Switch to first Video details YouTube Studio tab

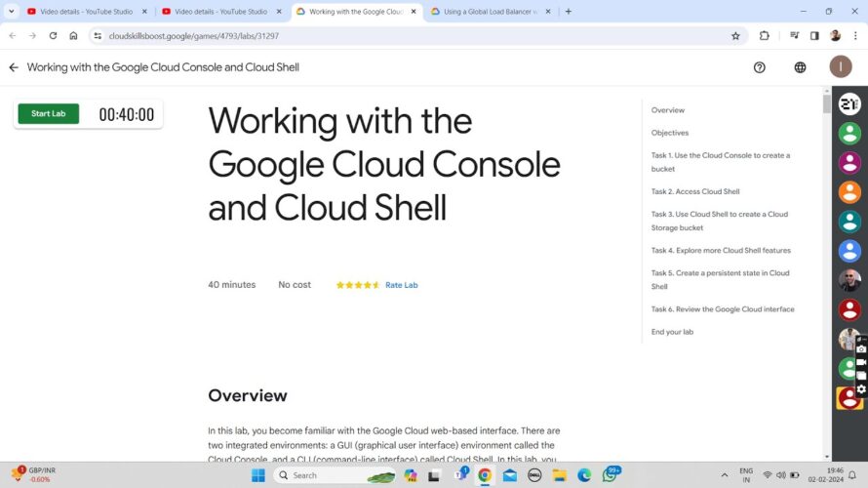[87, 12]
